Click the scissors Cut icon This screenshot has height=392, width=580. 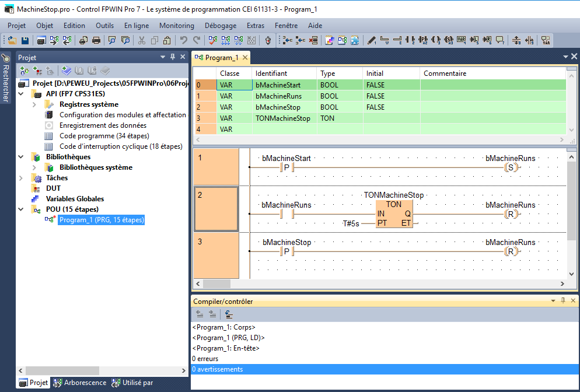click(x=141, y=40)
